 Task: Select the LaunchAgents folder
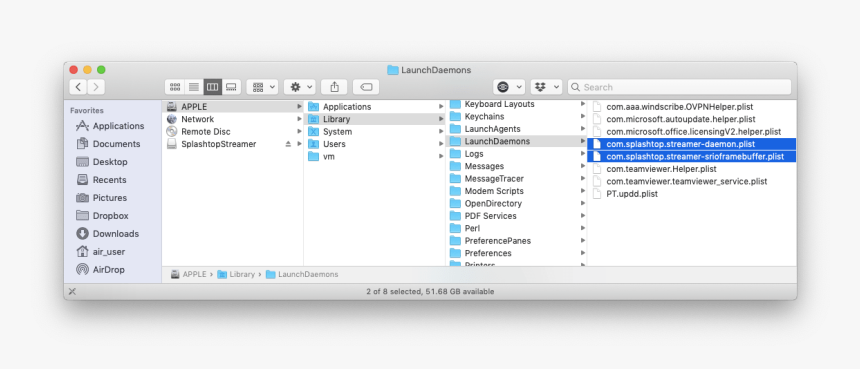(x=516, y=129)
